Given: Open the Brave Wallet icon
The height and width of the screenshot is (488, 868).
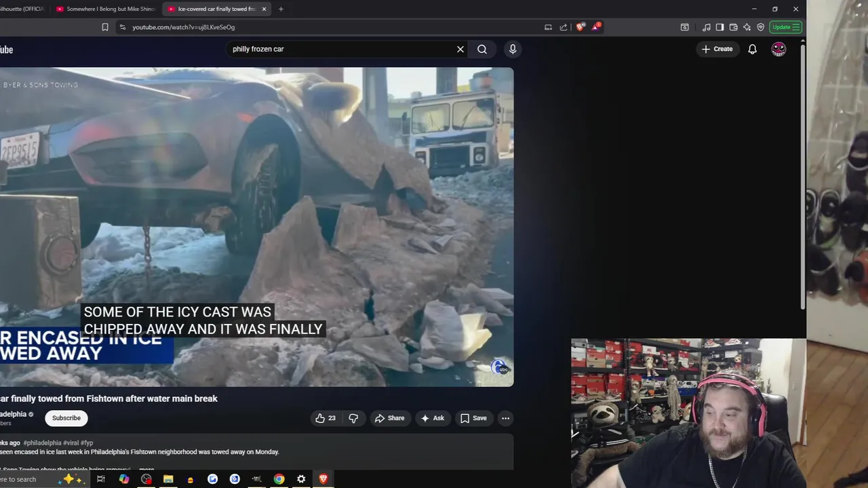Looking at the screenshot, I should pos(733,27).
